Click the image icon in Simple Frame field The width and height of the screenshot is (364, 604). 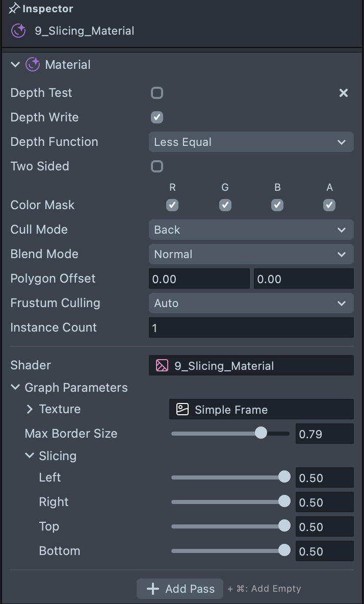pyautogui.click(x=183, y=410)
